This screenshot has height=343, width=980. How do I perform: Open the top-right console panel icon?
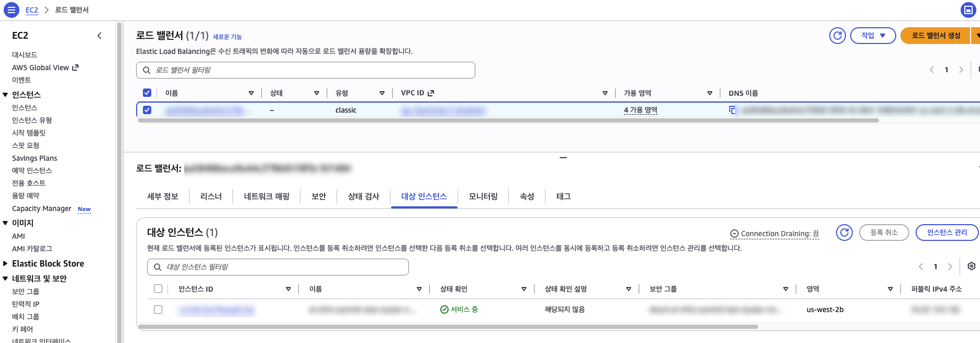(968, 10)
